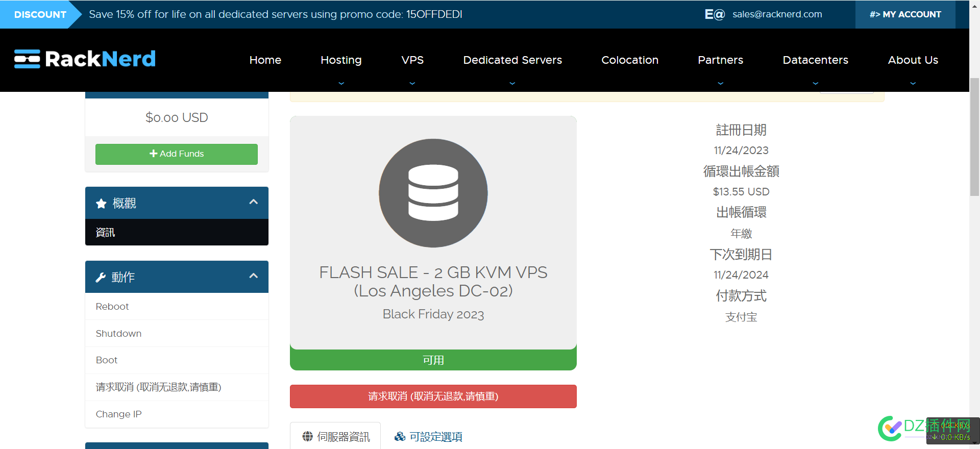This screenshot has height=449, width=980.
Task: Open the Colocation menu item
Action: (630, 60)
